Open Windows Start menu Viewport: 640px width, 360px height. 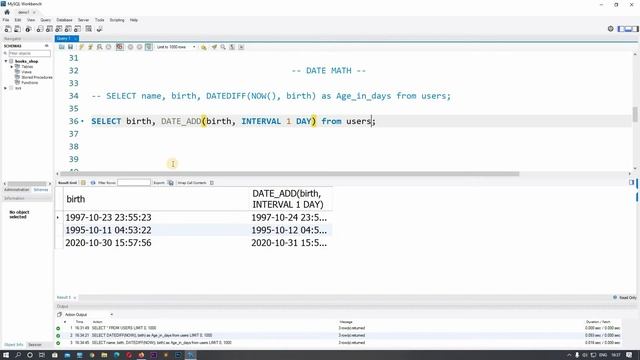click(x=6, y=355)
